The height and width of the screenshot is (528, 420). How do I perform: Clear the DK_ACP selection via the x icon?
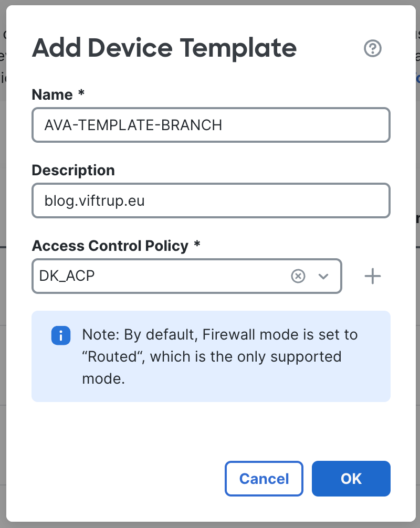coord(298,276)
